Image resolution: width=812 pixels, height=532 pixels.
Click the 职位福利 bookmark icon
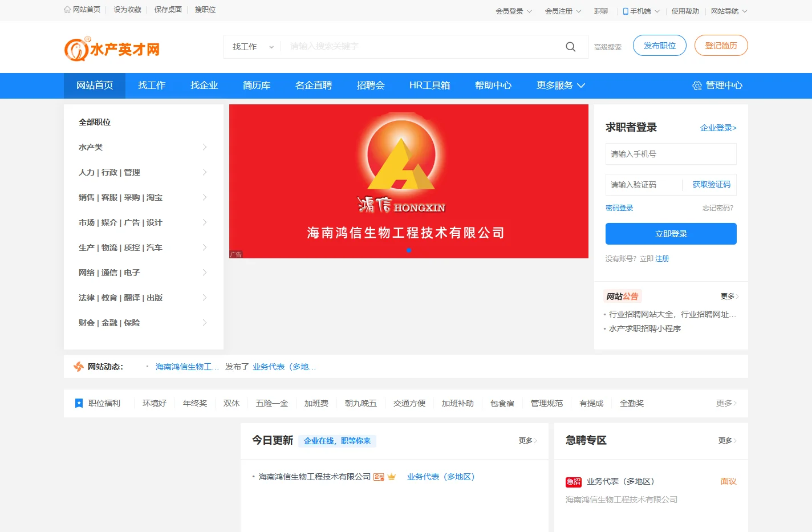pyautogui.click(x=79, y=403)
